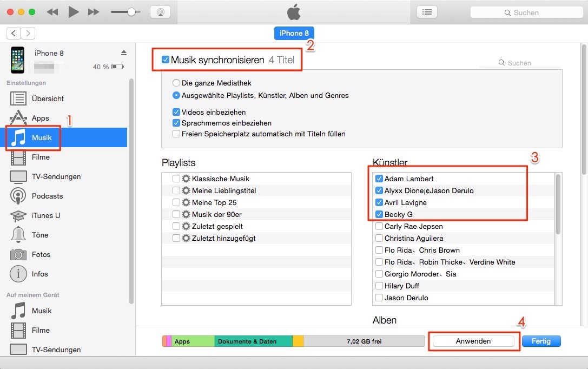Image resolution: width=588 pixels, height=369 pixels.
Task: Go forward with the right chevron button
Action: [28, 34]
